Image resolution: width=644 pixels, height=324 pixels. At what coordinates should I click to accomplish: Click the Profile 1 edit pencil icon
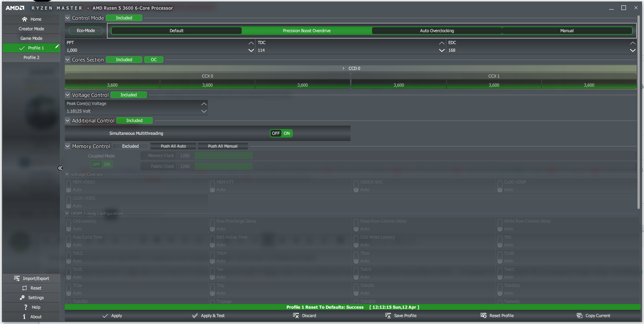(x=57, y=47)
